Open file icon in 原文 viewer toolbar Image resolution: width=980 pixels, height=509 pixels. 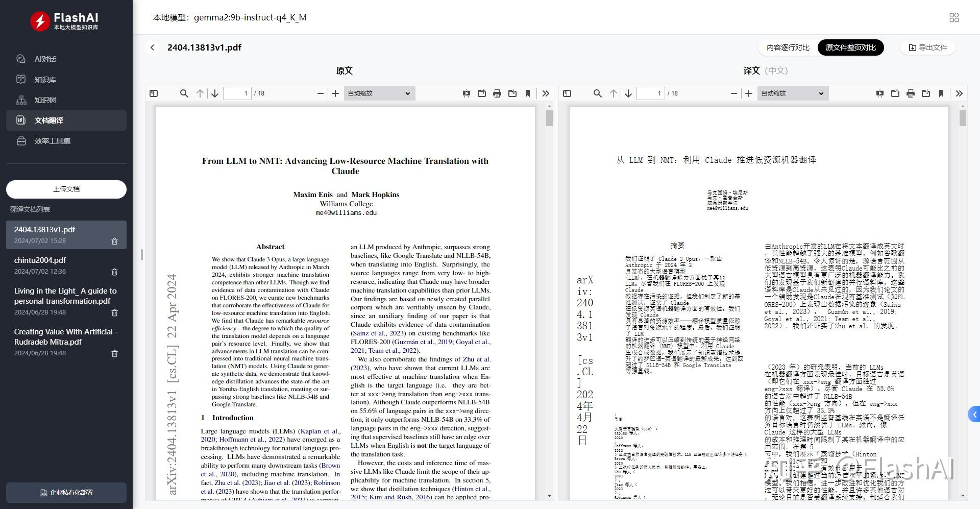[482, 93]
